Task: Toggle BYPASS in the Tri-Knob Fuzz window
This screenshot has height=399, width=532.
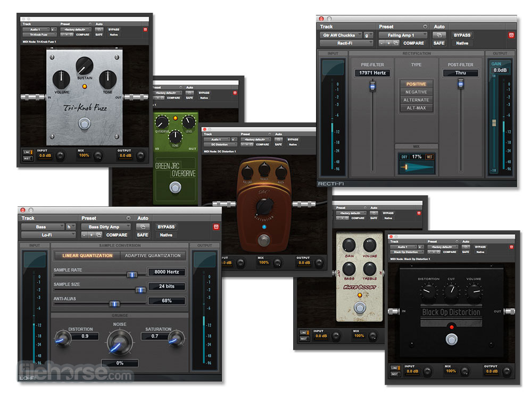Action: coord(114,29)
